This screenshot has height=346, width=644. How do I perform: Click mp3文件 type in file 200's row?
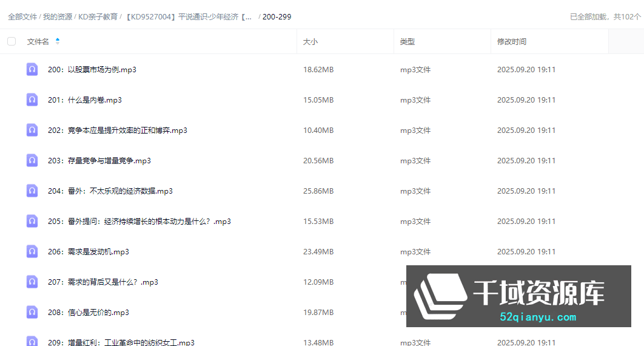415,69
